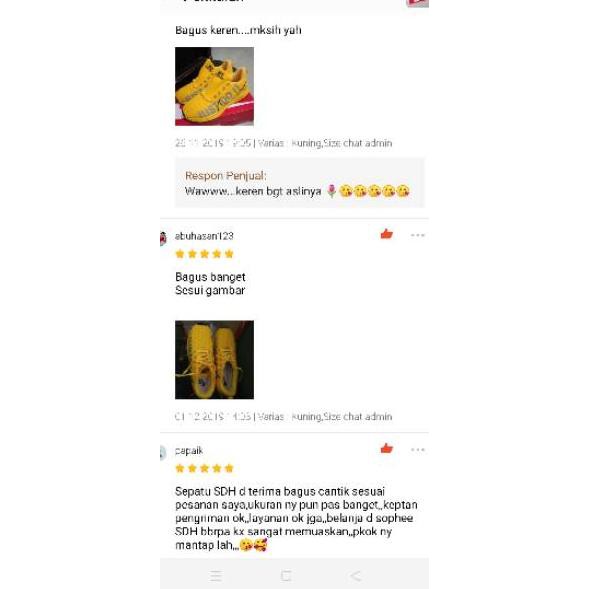589x589 pixels.
Task: Select the Respon Penjual reply box
Action: 300,183
